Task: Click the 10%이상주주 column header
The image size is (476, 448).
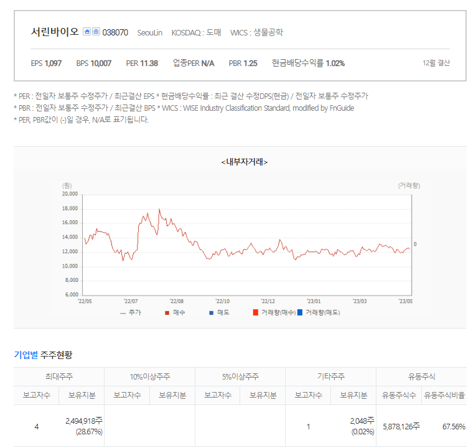Action: click(x=150, y=376)
